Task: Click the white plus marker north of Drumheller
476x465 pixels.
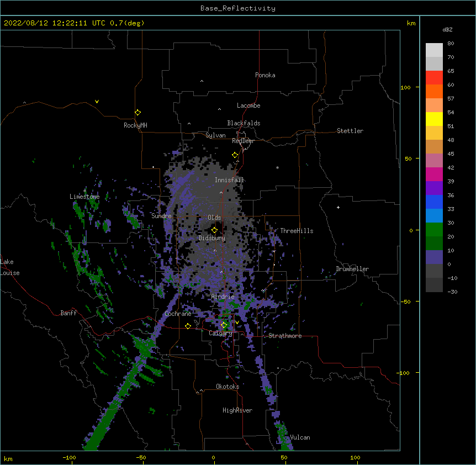Action: tap(338, 207)
